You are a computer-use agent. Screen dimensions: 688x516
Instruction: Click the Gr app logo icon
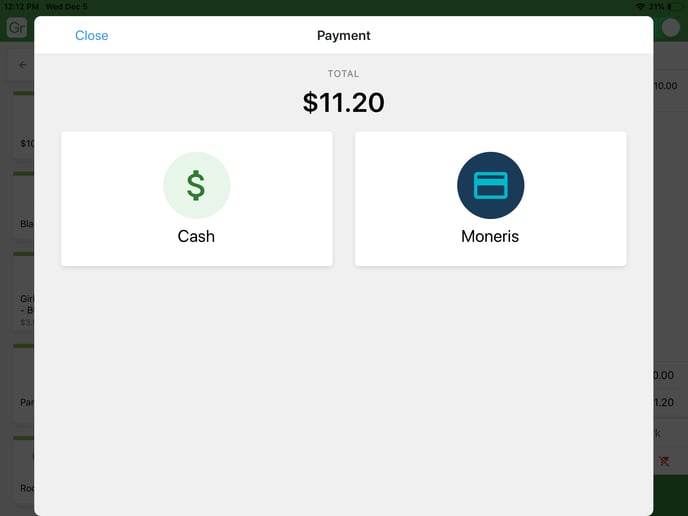click(17, 28)
